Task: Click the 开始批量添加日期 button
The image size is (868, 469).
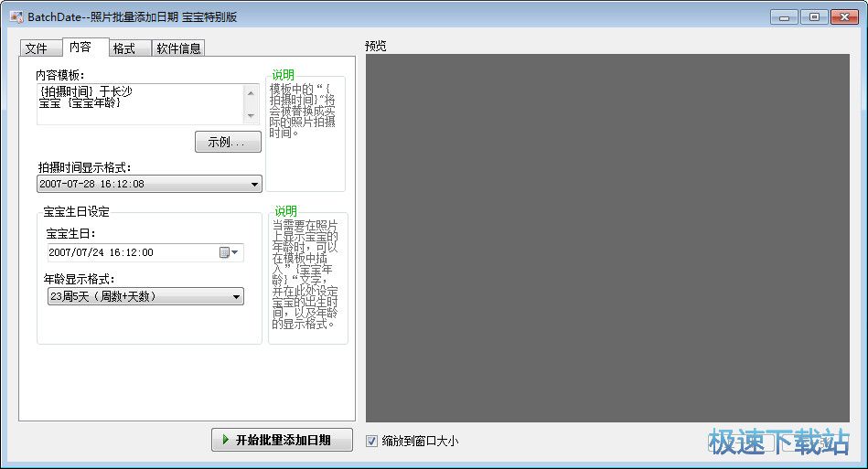Action: pos(282,440)
